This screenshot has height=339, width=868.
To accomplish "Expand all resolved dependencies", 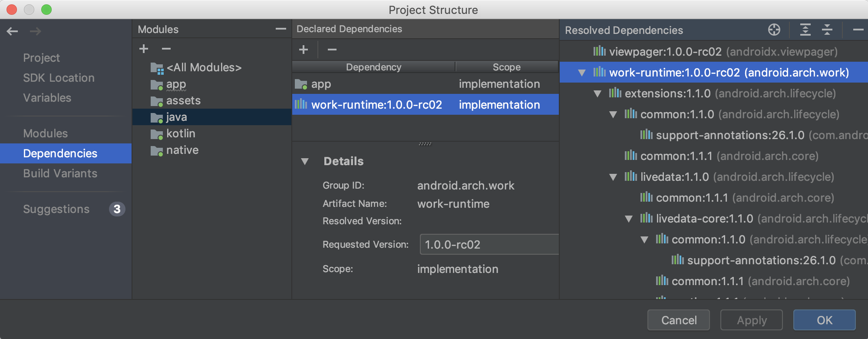I will pos(805,30).
